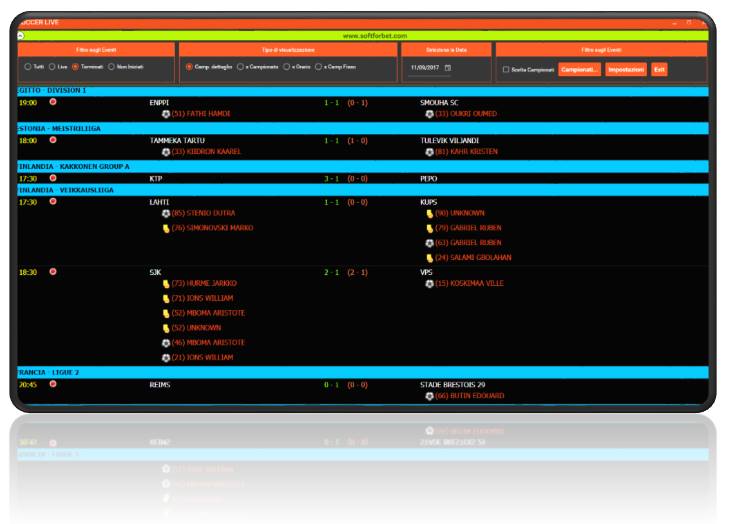Click red status dot of Reims match
This screenshot has height=524, width=729.
[53, 384]
